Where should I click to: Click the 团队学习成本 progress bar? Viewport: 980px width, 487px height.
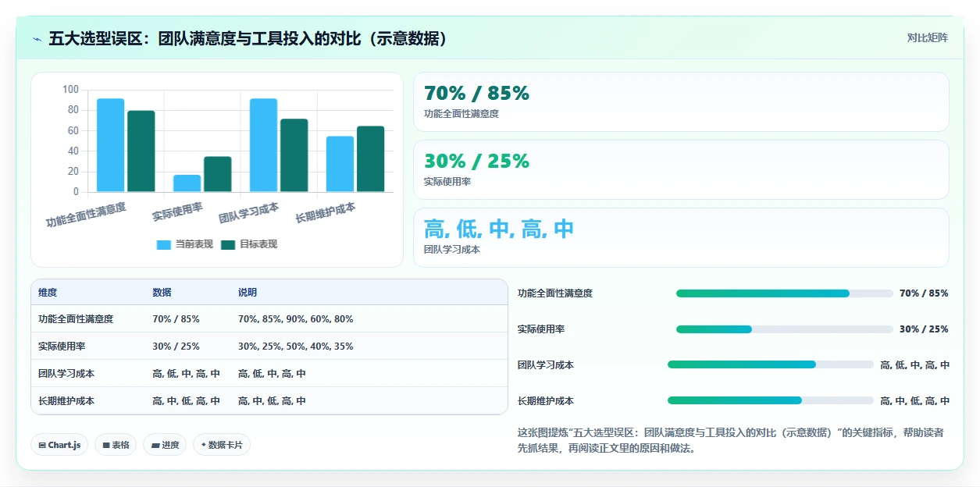pyautogui.click(x=771, y=364)
